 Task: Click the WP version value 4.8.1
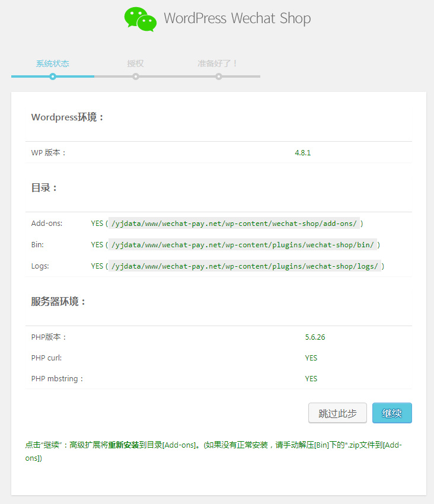(303, 152)
